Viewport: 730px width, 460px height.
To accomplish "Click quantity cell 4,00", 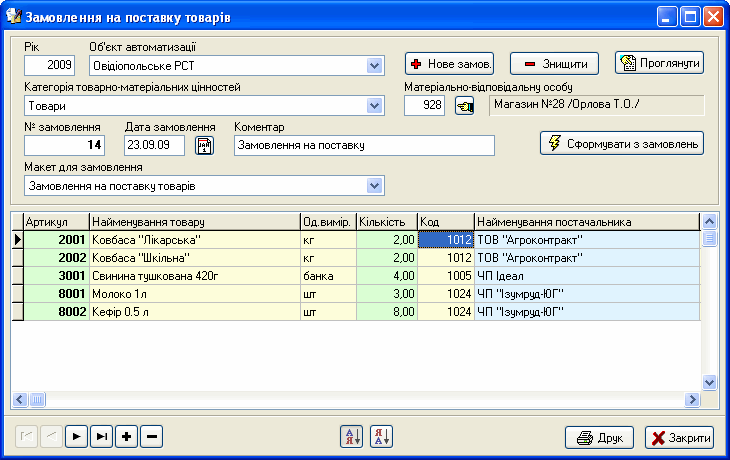I will (387, 276).
